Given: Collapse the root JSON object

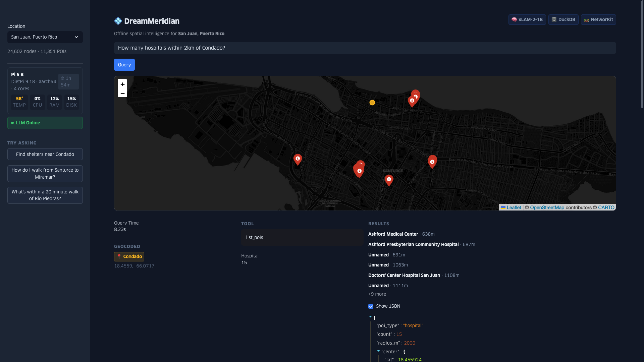Looking at the screenshot, I should click(370, 317).
